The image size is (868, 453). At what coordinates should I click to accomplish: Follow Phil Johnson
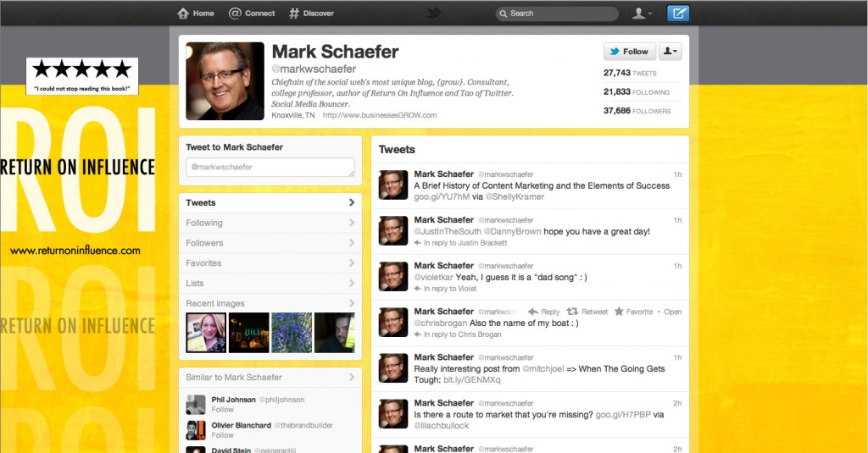pyautogui.click(x=223, y=409)
